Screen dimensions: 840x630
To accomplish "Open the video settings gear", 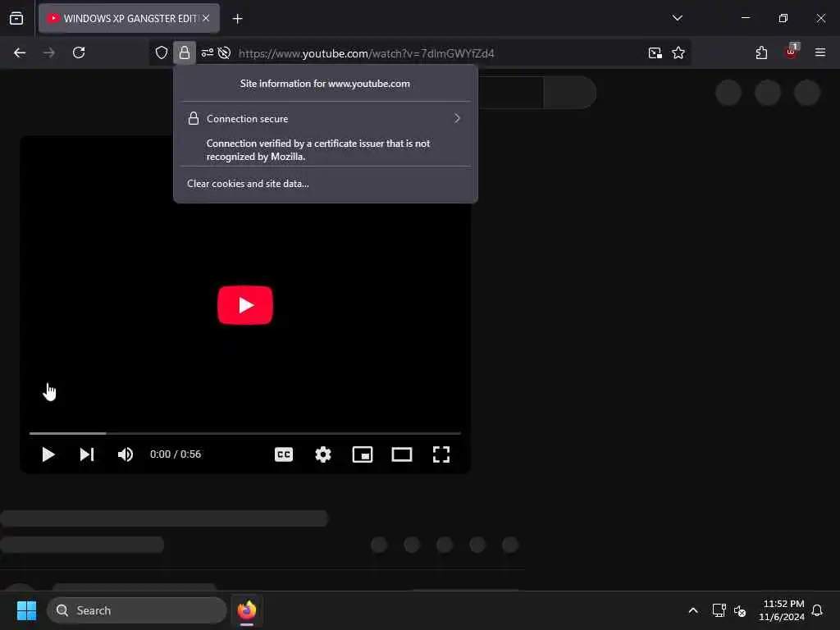I will (x=323, y=454).
